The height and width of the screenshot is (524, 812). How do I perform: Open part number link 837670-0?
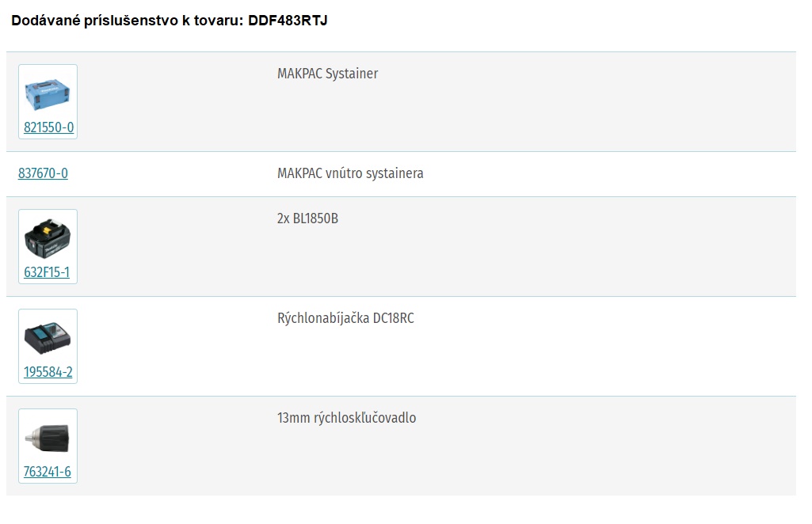coord(43,173)
